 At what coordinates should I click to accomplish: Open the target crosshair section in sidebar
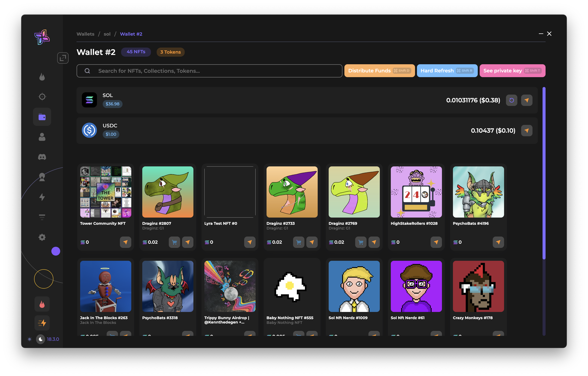(x=42, y=97)
